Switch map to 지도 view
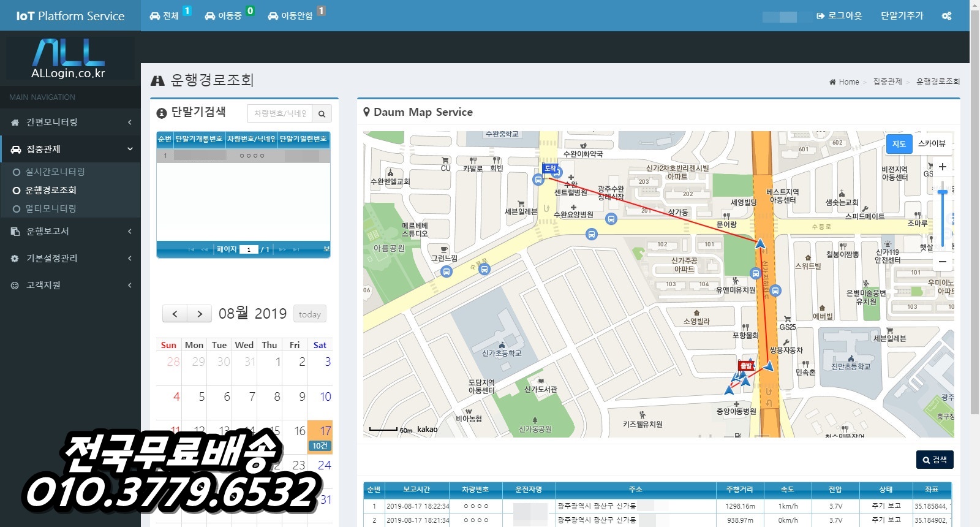 pos(899,143)
